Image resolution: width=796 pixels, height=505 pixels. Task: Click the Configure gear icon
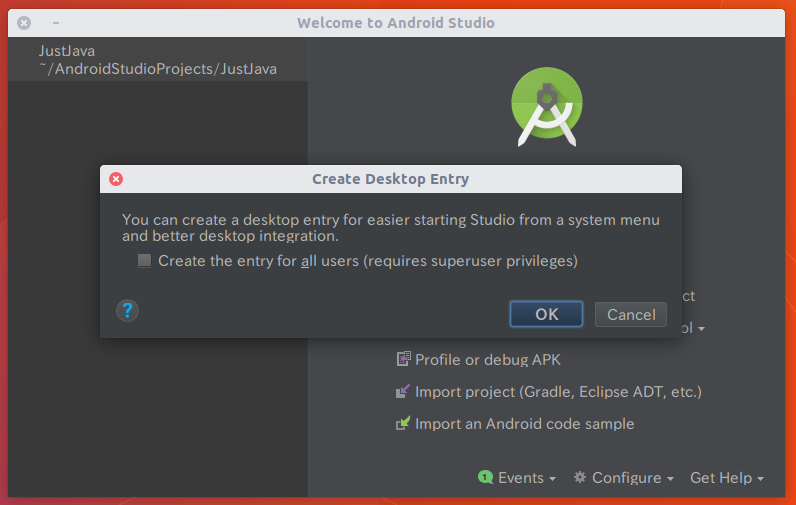(x=580, y=477)
